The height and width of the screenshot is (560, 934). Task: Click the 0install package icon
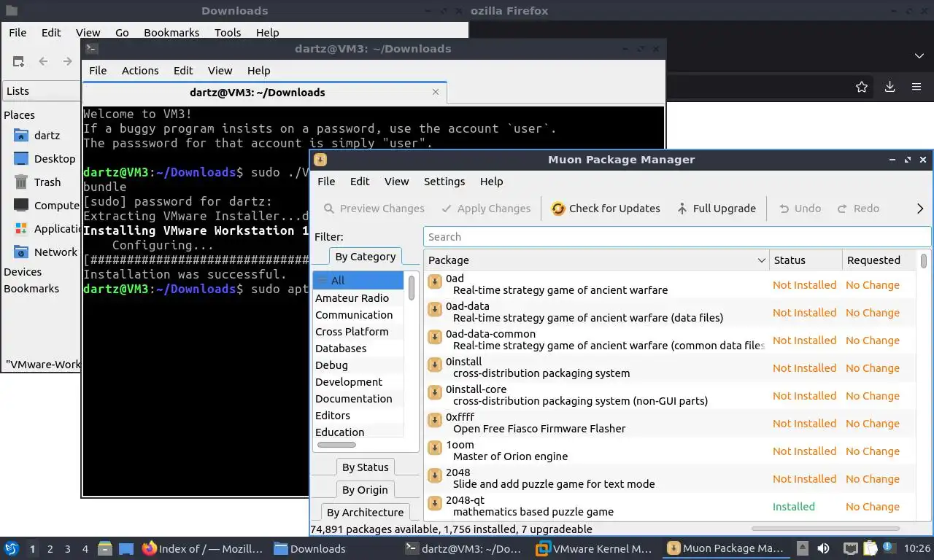(x=435, y=365)
